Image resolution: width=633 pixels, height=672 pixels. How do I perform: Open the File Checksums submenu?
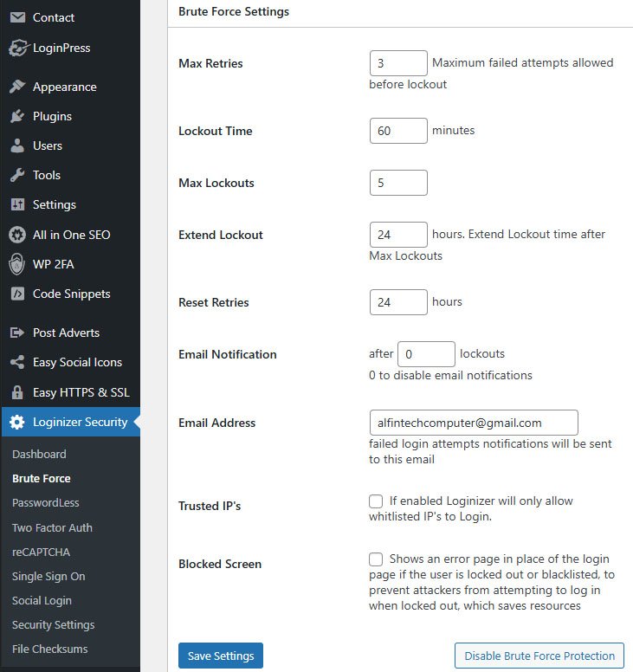click(49, 649)
